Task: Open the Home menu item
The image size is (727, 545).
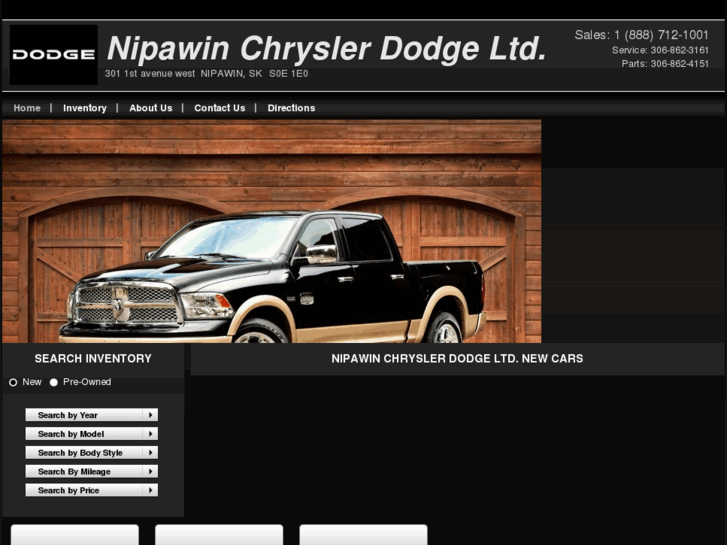Action: [27, 108]
